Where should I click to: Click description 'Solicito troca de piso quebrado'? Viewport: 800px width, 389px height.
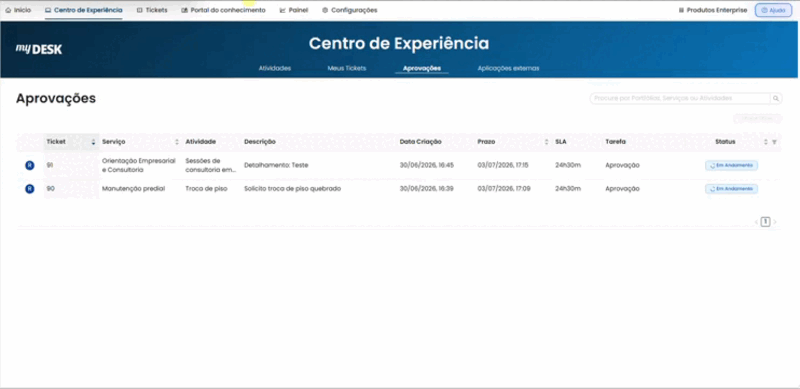(x=292, y=189)
